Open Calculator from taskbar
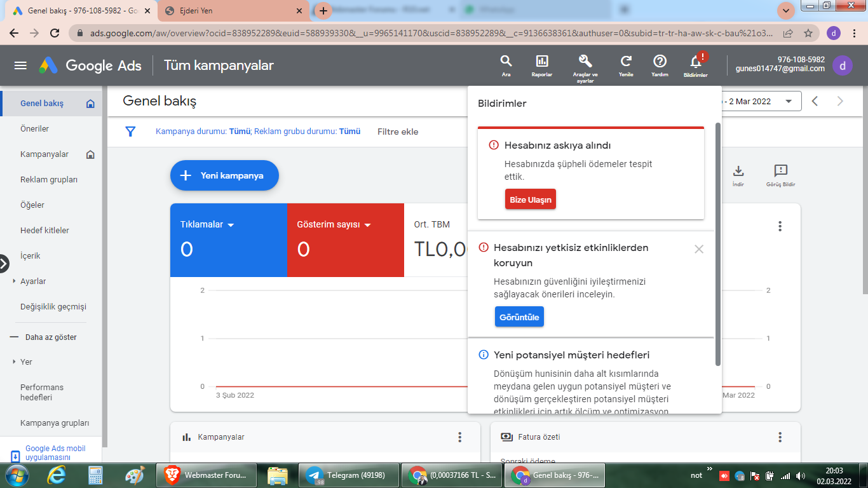 point(95,475)
